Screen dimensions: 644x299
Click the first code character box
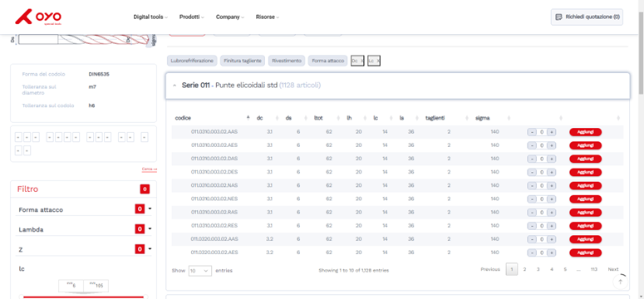coord(18,137)
